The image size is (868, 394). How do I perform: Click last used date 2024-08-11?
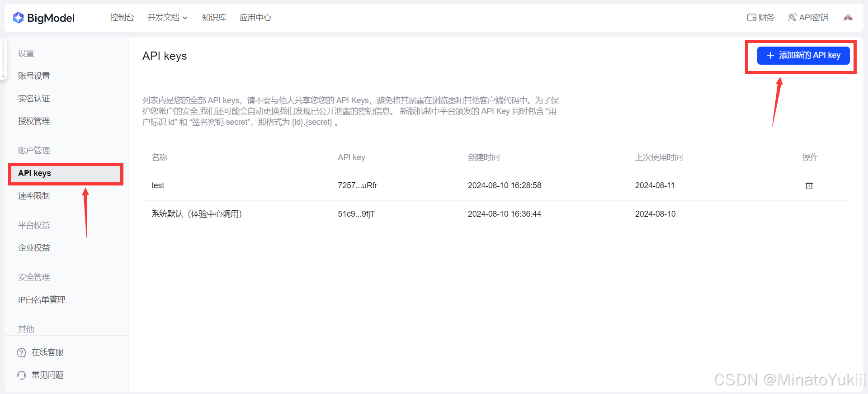[x=655, y=185]
